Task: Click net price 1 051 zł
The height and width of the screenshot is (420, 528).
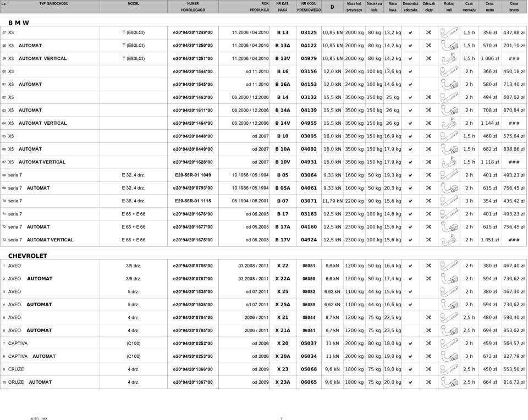Action: (490, 240)
